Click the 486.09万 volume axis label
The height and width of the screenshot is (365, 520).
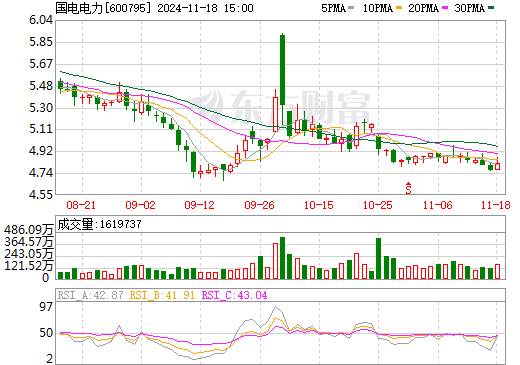pos(29,230)
